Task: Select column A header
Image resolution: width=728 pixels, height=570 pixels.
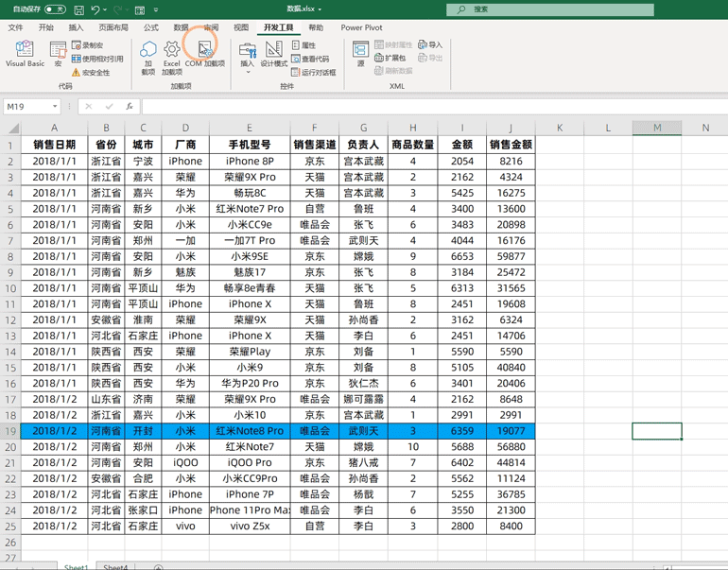Action: (54, 128)
